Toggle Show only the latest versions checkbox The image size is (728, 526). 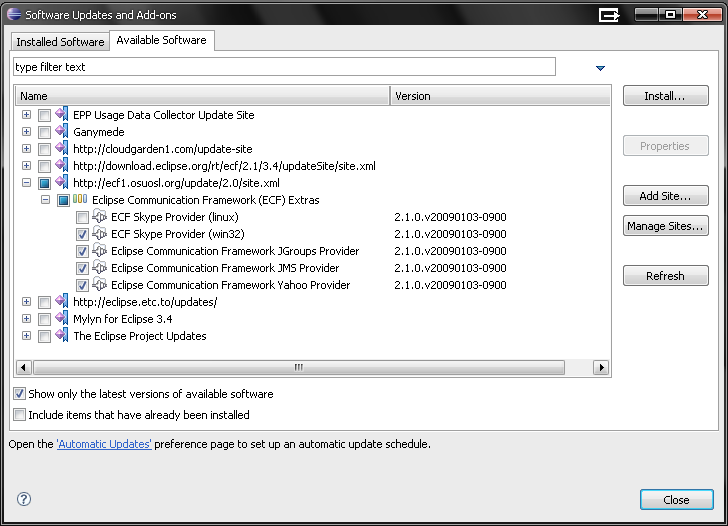[x=20, y=394]
